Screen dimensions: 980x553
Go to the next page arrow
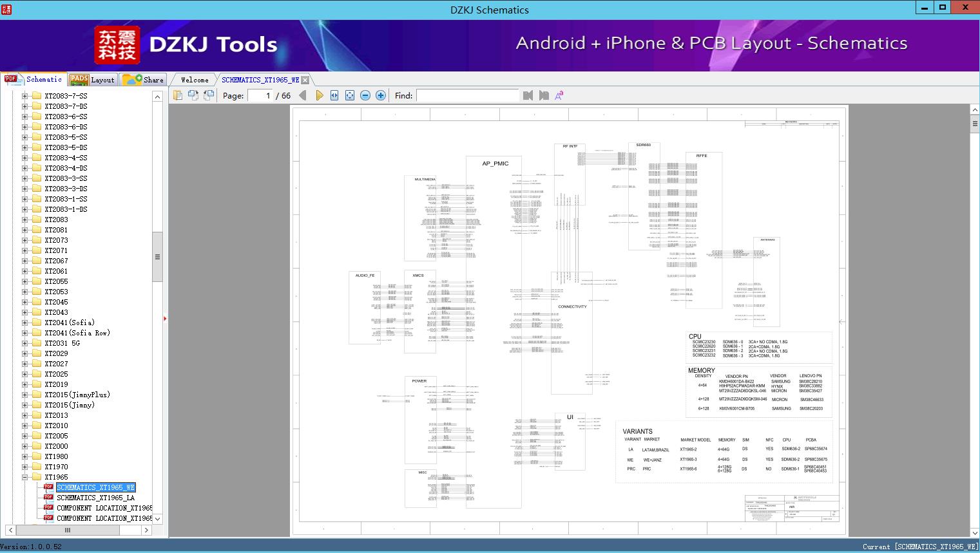coord(319,95)
